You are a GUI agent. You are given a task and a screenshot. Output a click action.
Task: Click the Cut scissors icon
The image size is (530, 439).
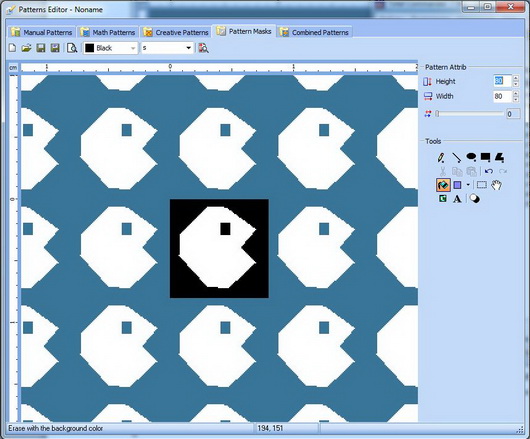442,171
